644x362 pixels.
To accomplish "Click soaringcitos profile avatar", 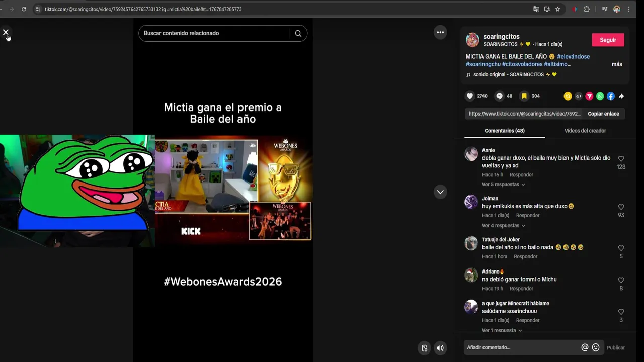I will pos(472,40).
